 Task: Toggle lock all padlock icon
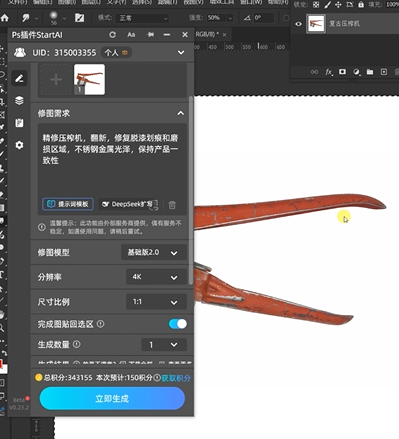(x=361, y=5)
